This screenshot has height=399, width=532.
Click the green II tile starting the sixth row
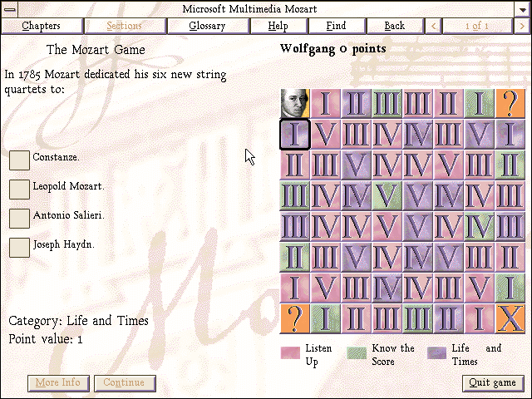tap(295, 257)
